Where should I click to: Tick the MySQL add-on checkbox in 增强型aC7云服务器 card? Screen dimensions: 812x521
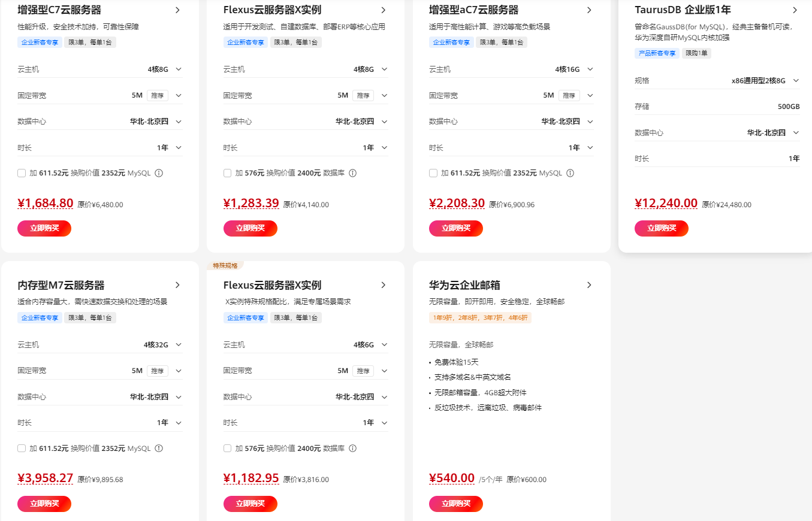[433, 173]
